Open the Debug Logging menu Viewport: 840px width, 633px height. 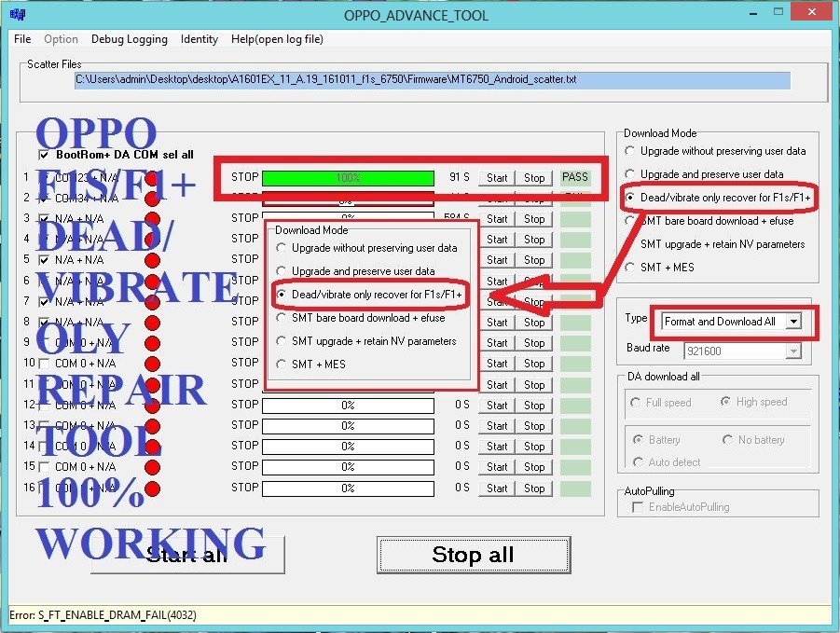point(129,39)
